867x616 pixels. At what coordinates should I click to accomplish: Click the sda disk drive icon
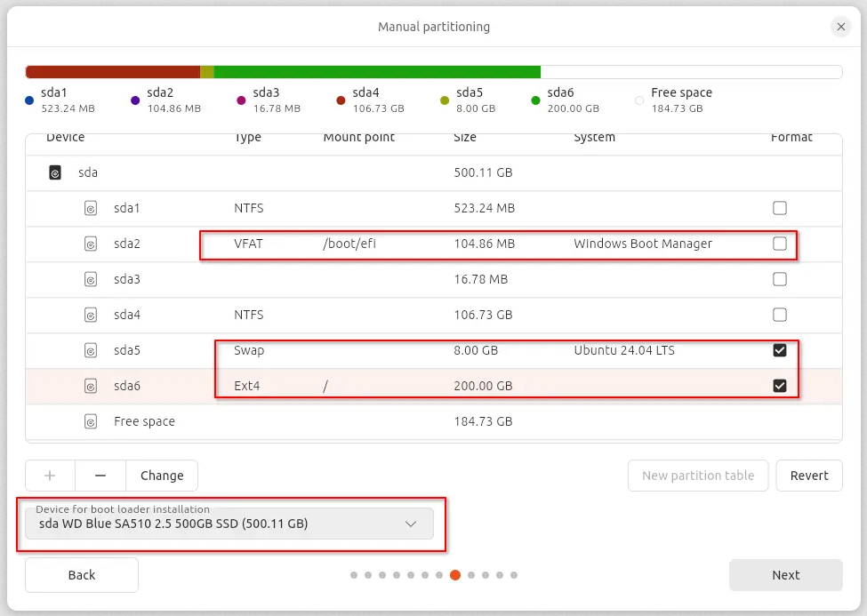click(55, 172)
